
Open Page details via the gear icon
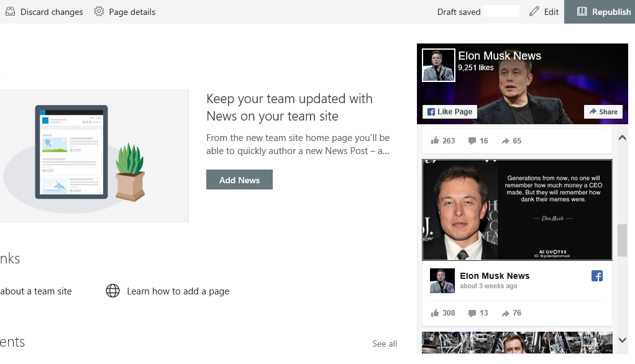point(98,11)
